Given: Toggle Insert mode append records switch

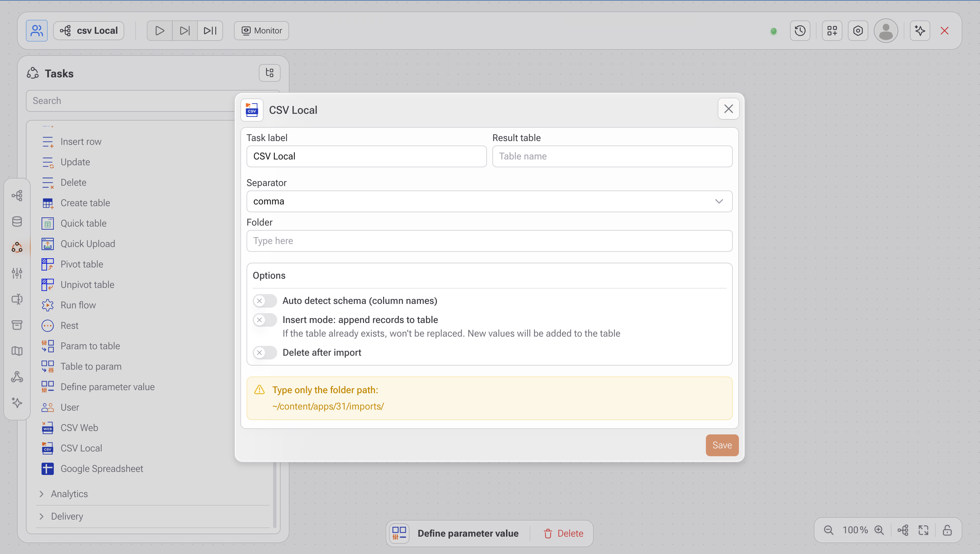Looking at the screenshot, I should [265, 320].
